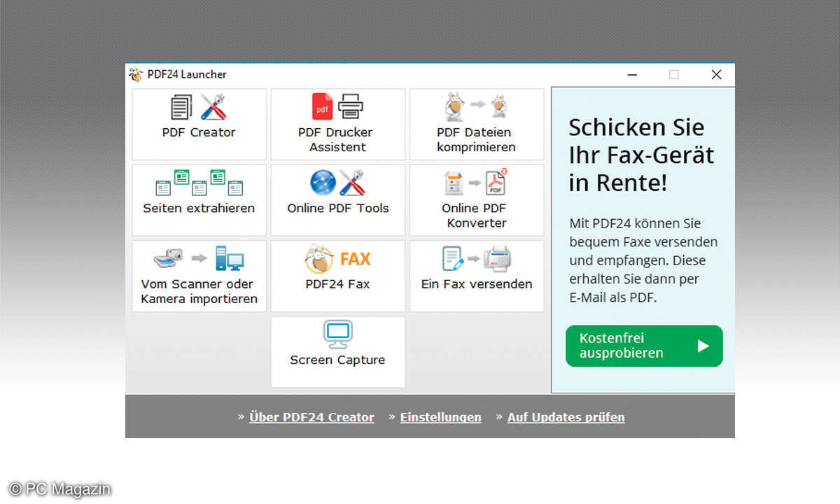The height and width of the screenshot is (504, 840).
Task: Click 'Vom Scanner oder Kamera importieren' label
Action: coord(199,291)
